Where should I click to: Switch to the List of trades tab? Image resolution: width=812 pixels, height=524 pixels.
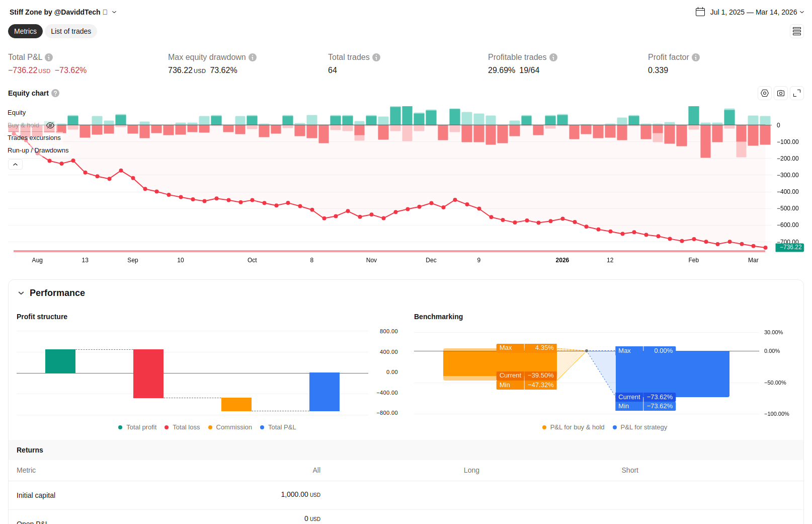point(71,31)
